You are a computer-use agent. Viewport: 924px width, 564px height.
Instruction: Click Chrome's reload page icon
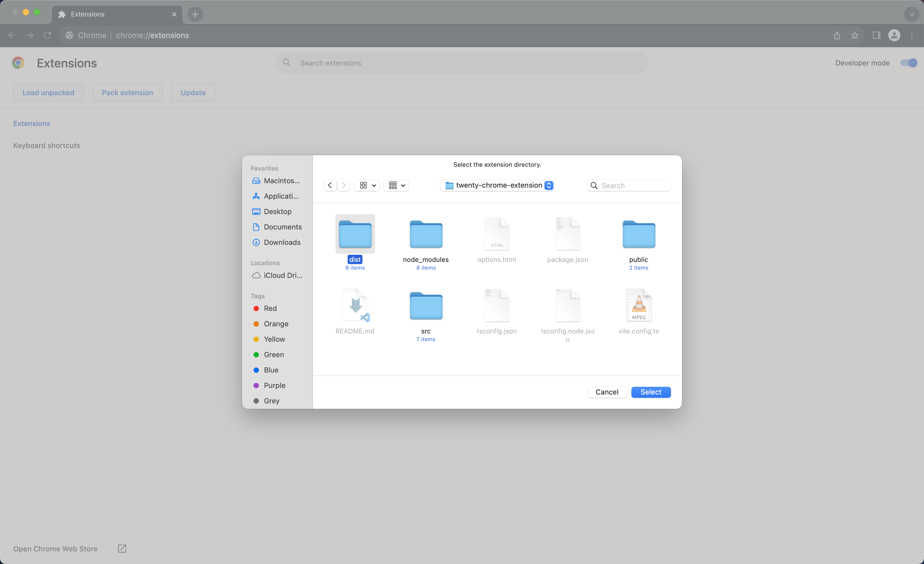point(47,35)
